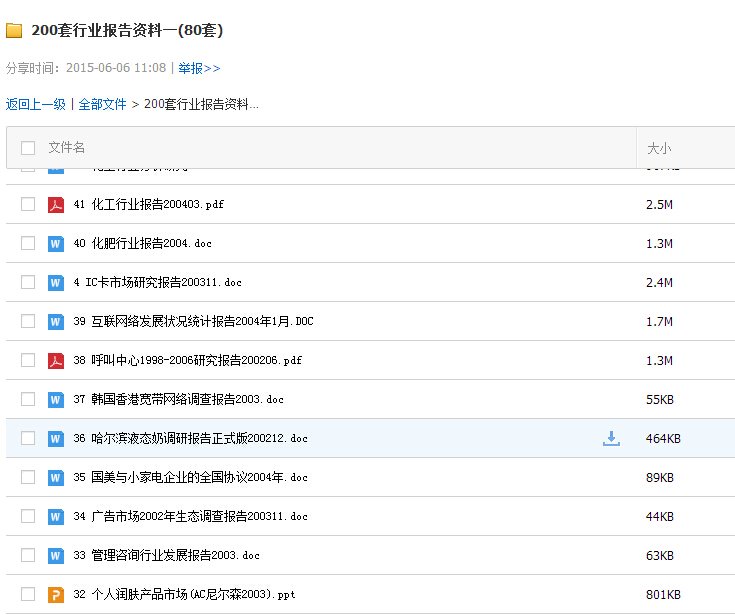Click the PDF icon for 化工行业报告200403.pdf
735x615 pixels.
click(56, 204)
